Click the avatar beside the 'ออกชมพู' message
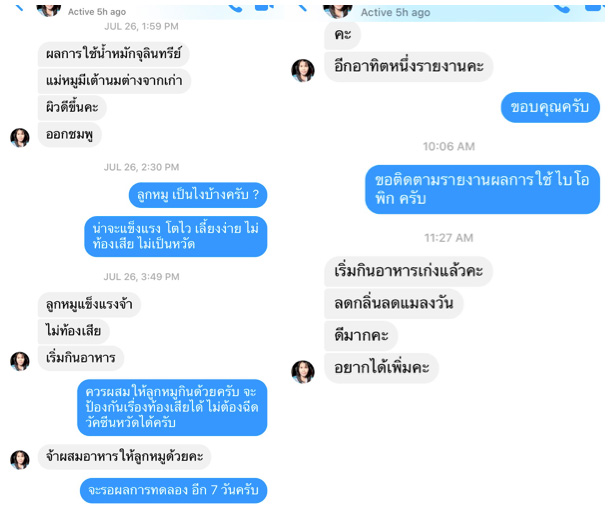 click(20, 138)
